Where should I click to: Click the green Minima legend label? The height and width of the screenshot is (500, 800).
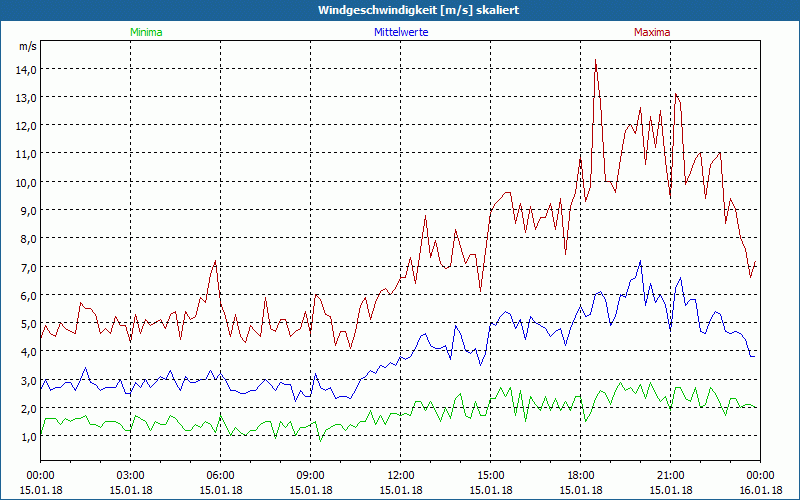click(145, 32)
